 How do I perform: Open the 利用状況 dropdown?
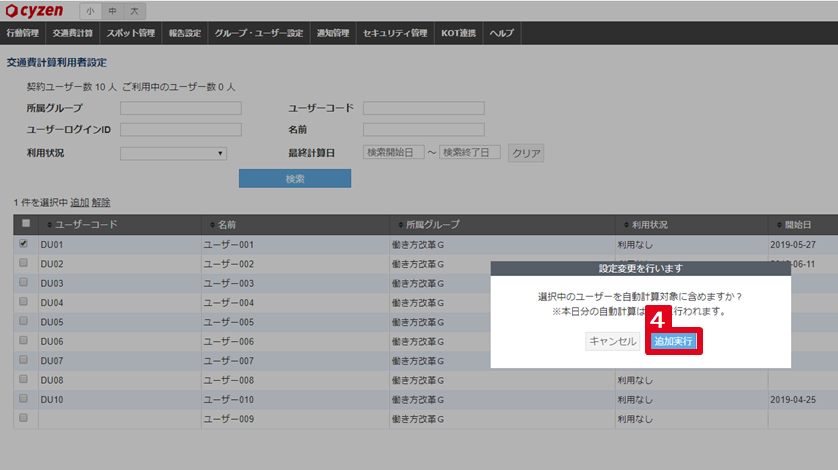pos(173,153)
